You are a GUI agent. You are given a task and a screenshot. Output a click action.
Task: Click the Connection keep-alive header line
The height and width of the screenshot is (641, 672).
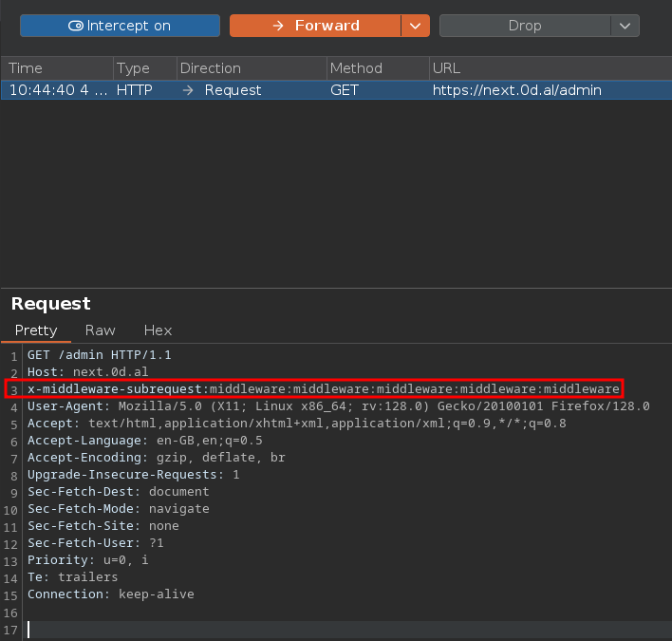click(110, 594)
